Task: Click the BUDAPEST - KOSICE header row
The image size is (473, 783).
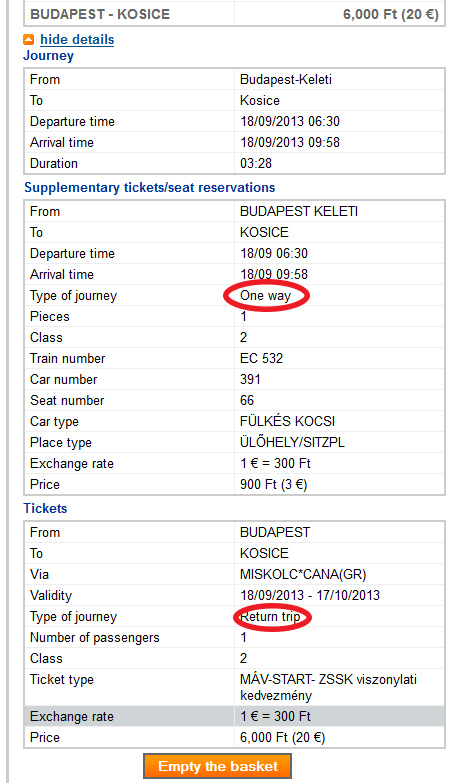Action: click(x=234, y=14)
